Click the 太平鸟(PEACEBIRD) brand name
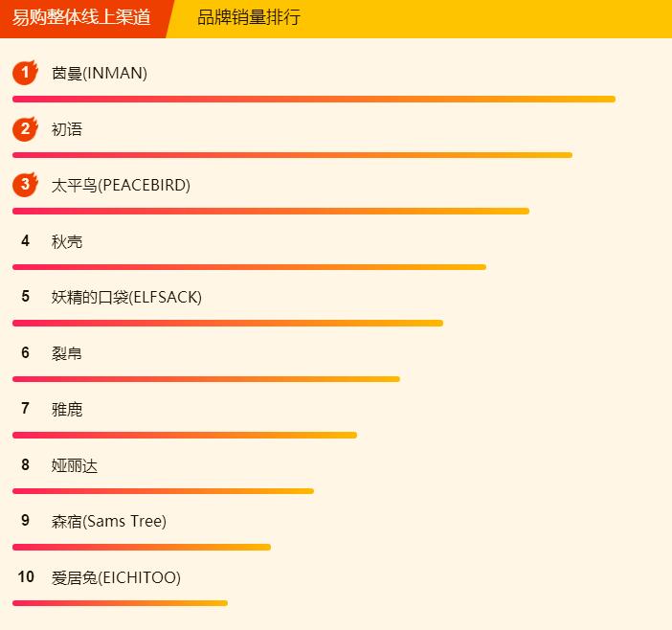Screen dimensions: 672x630 click(121, 185)
